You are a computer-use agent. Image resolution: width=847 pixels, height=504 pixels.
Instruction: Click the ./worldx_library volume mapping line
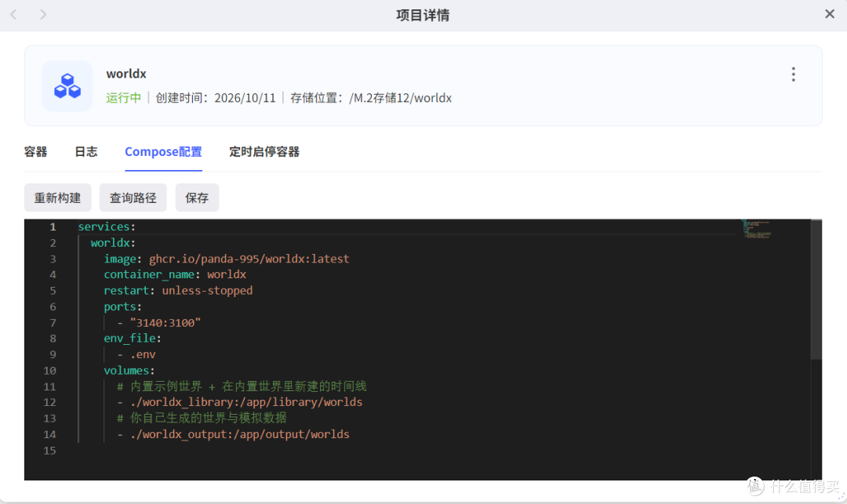coord(240,402)
